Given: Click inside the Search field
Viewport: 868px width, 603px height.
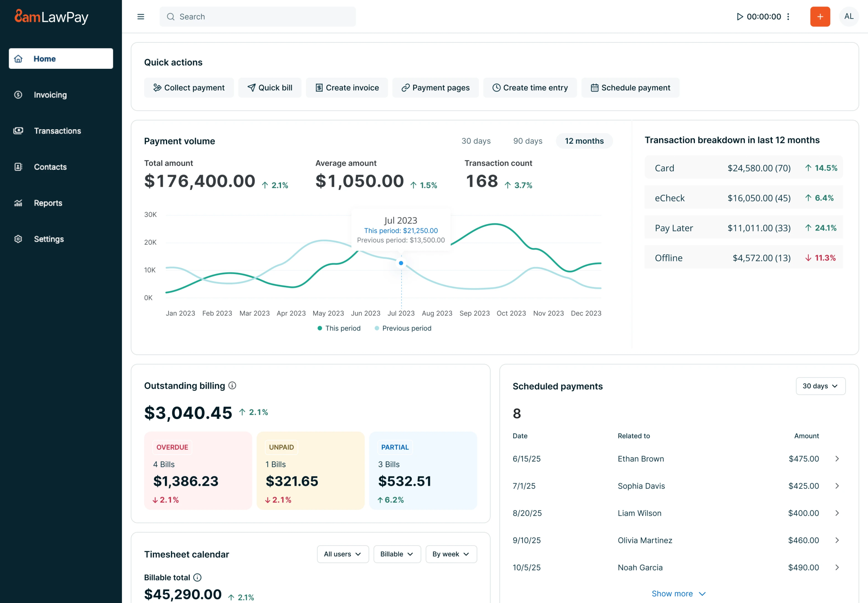Looking at the screenshot, I should click(x=258, y=17).
